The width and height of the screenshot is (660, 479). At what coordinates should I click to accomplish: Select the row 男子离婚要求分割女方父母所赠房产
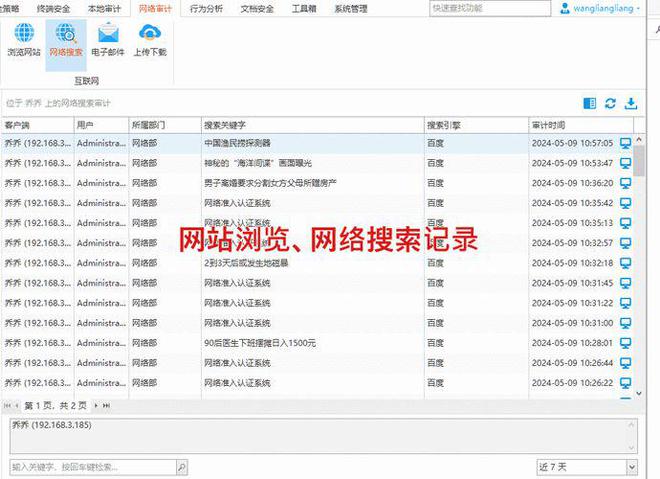click(317, 184)
